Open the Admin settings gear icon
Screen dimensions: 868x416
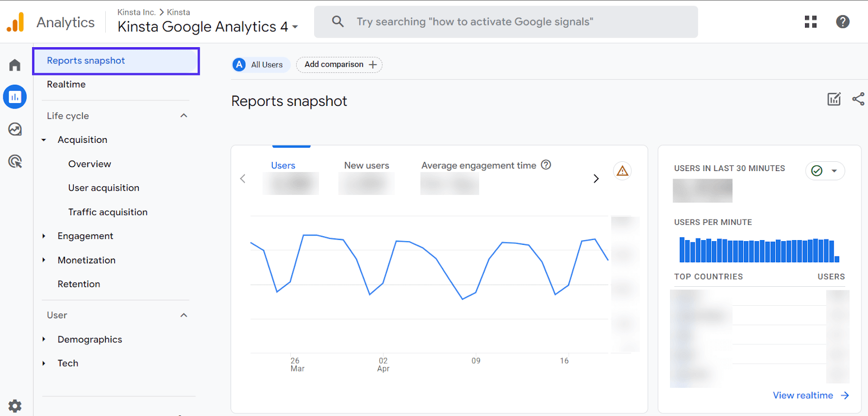click(x=15, y=406)
